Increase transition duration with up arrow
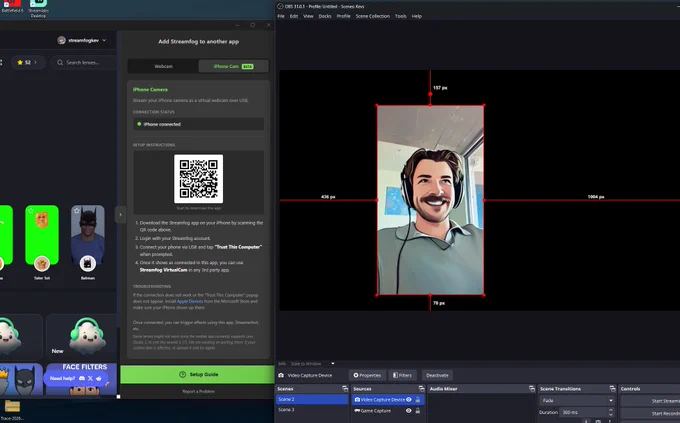Image resolution: width=680 pixels, height=423 pixels. pos(611,410)
